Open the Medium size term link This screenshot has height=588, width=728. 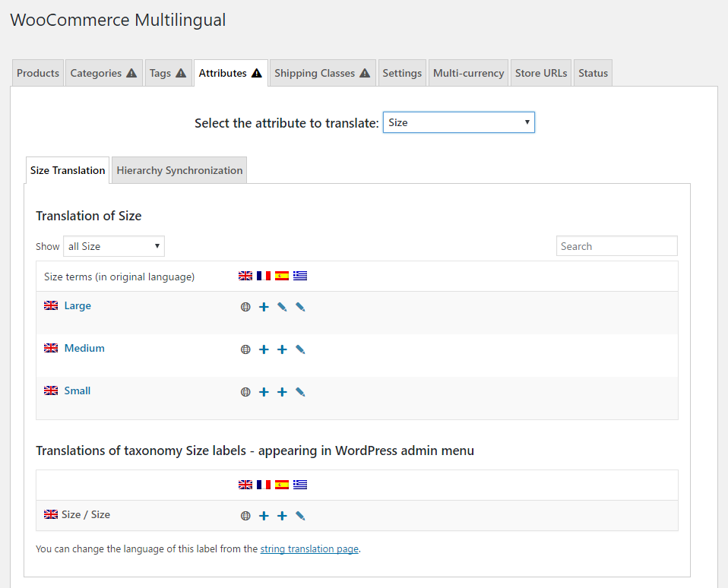pyautogui.click(x=84, y=349)
